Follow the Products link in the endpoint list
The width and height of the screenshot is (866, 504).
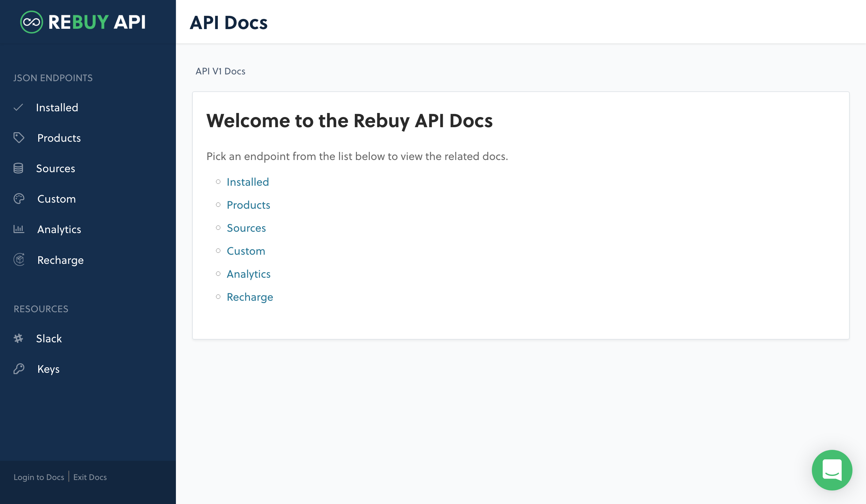pyautogui.click(x=248, y=205)
